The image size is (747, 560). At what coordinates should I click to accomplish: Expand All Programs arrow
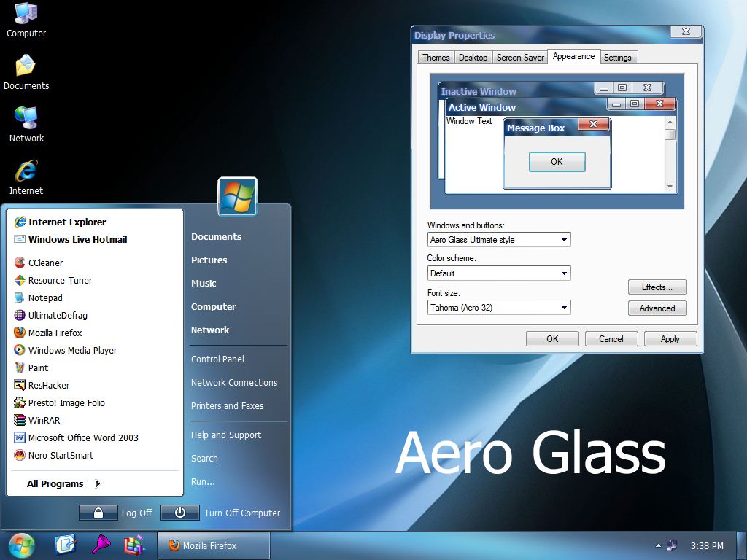point(97,484)
